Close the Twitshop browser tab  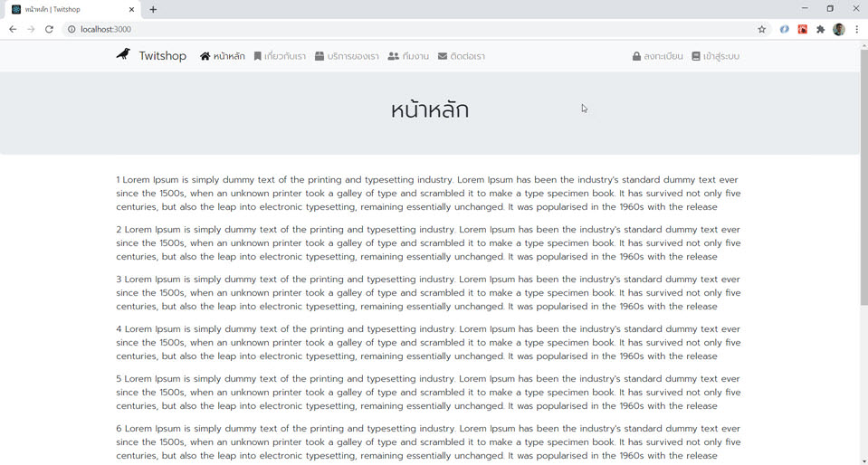(132, 9)
